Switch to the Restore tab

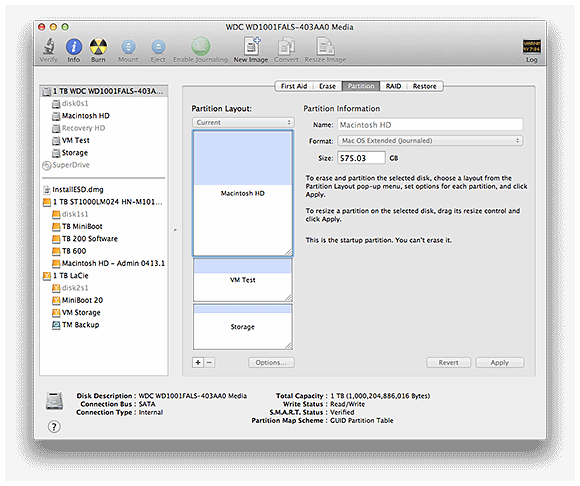click(x=425, y=86)
